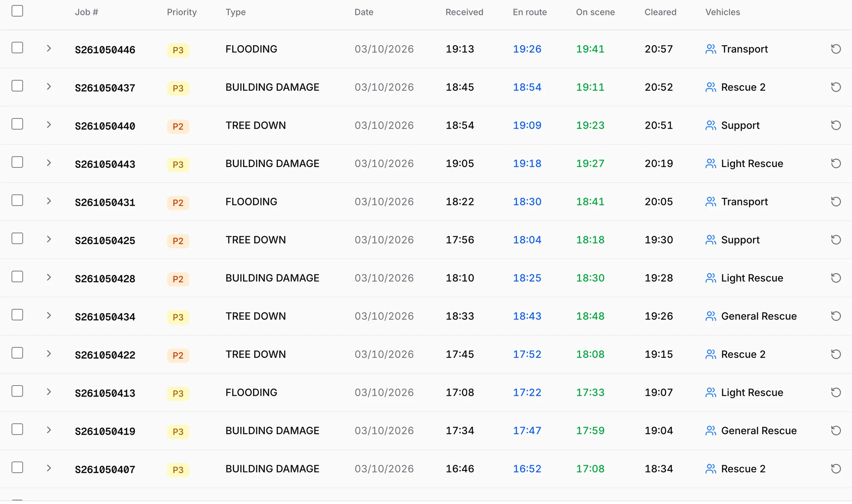The width and height of the screenshot is (852, 504).
Task: Click the restore icon for job S261050425
Action: 836,240
